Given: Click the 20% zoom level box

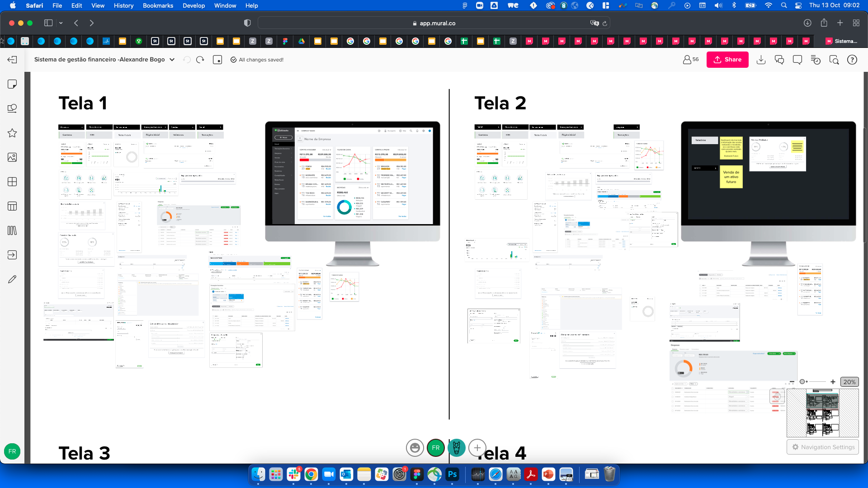Looking at the screenshot, I should [849, 382].
